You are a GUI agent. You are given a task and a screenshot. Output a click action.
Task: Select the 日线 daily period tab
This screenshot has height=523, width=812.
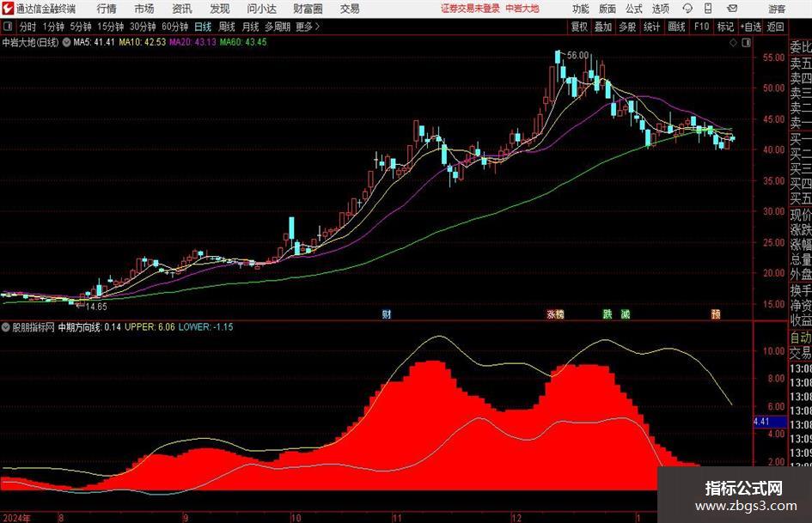(203, 27)
